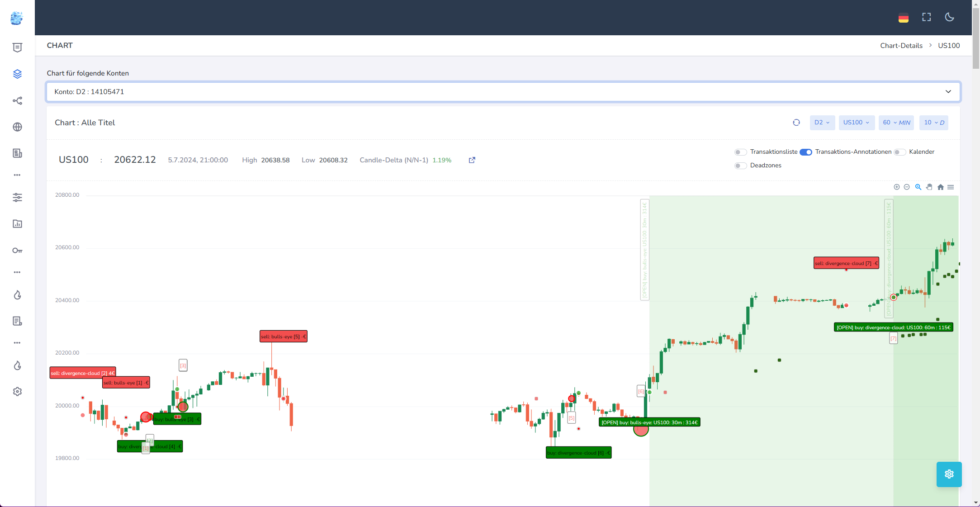Viewport: 980px width, 507px height.
Task: Click the open bulls-eye buy annotation label
Action: tap(649, 422)
